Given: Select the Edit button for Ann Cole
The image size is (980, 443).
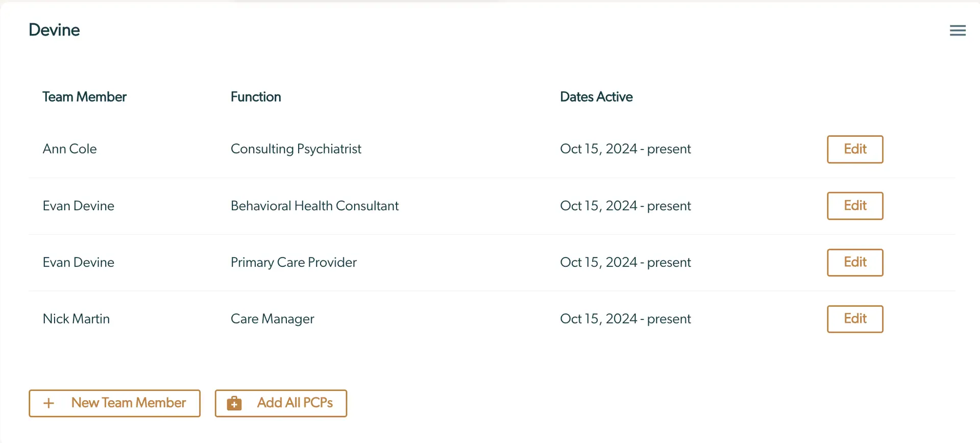Looking at the screenshot, I should click(854, 149).
